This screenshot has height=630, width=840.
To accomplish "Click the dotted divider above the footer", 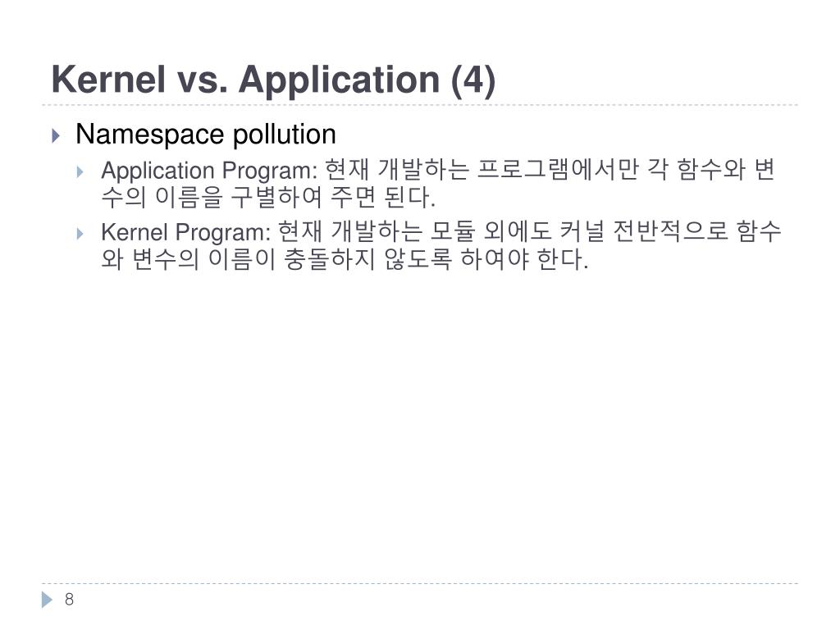I will [x=420, y=583].
